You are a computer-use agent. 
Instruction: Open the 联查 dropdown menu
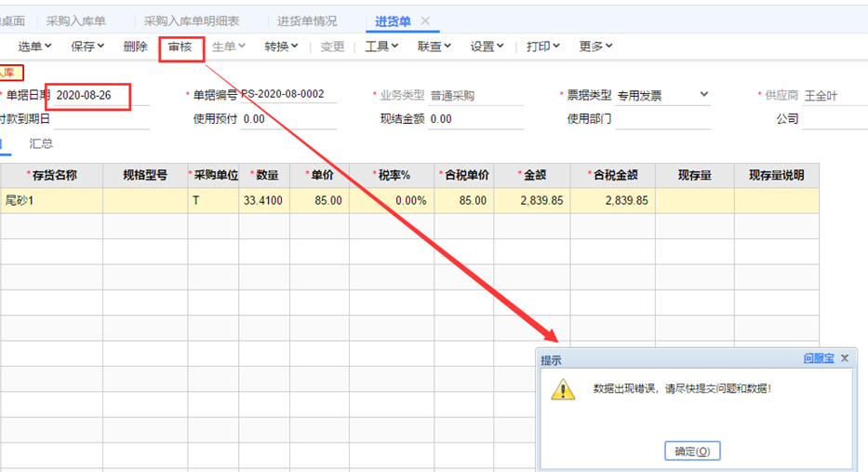[x=434, y=47]
